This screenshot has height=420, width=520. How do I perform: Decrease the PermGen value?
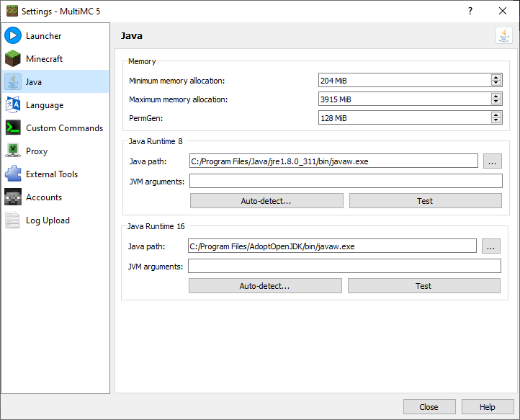(496, 120)
